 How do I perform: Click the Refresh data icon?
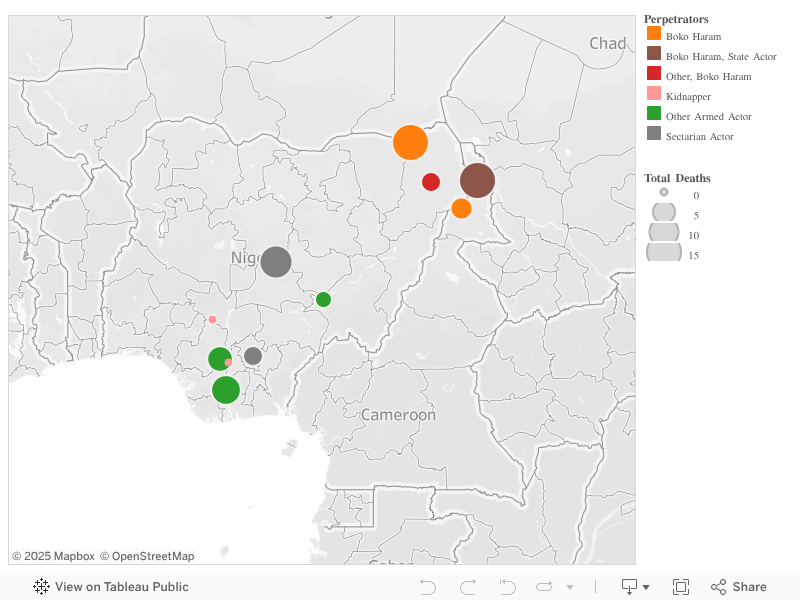(545, 587)
